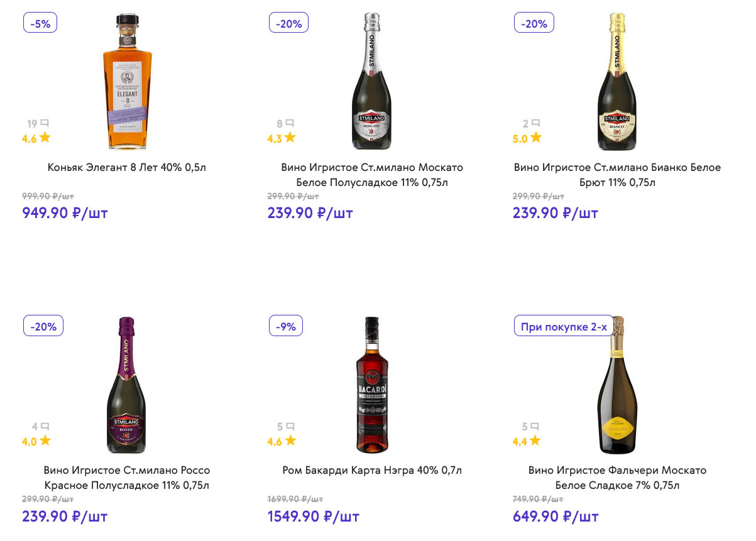Click the comments icon on Bacardi rum
The height and width of the screenshot is (541, 756).
coord(290,426)
